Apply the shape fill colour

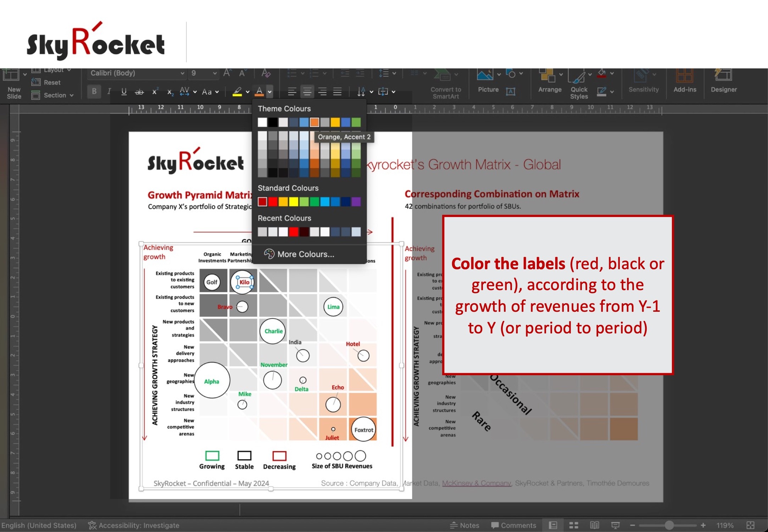[602, 74]
